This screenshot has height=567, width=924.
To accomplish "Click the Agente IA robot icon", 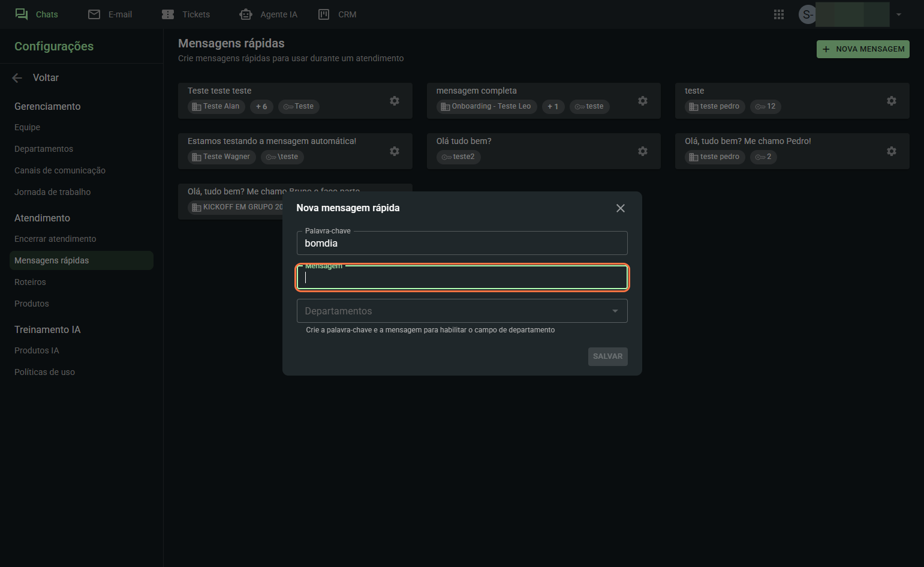I will tap(246, 14).
